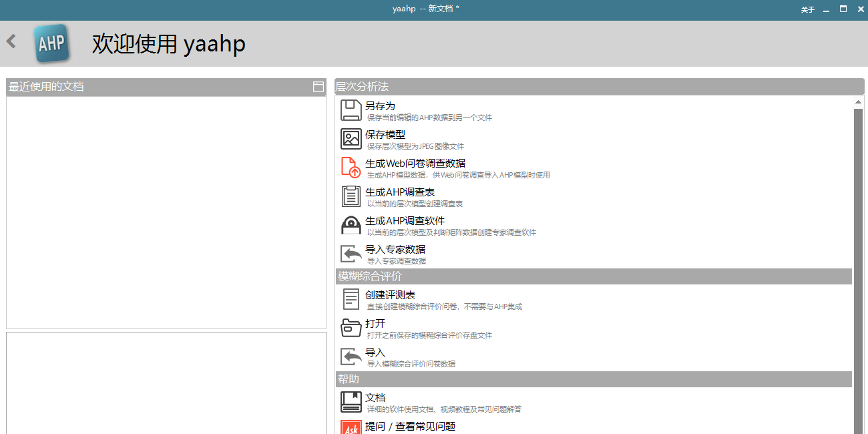Select the 另存为 text link
The image size is (868, 434).
[380, 106]
